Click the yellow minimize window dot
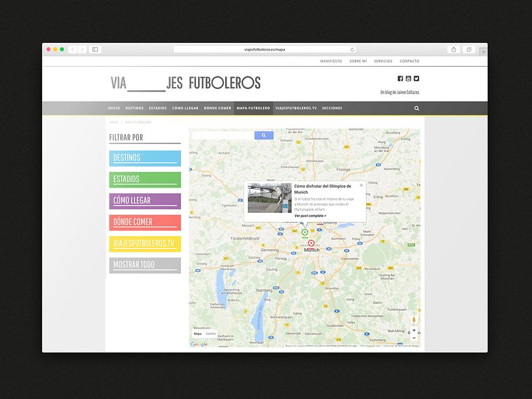The image size is (532, 399). click(x=55, y=49)
